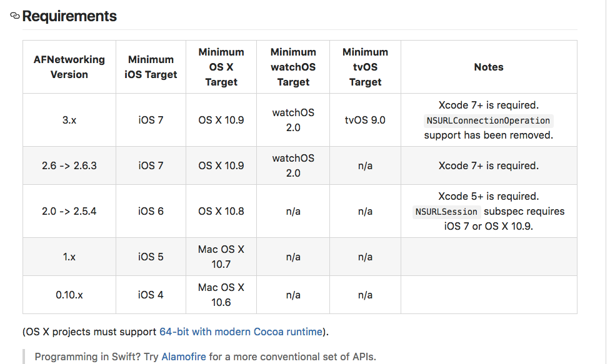Click the Minimum OS X Target header

point(221,67)
